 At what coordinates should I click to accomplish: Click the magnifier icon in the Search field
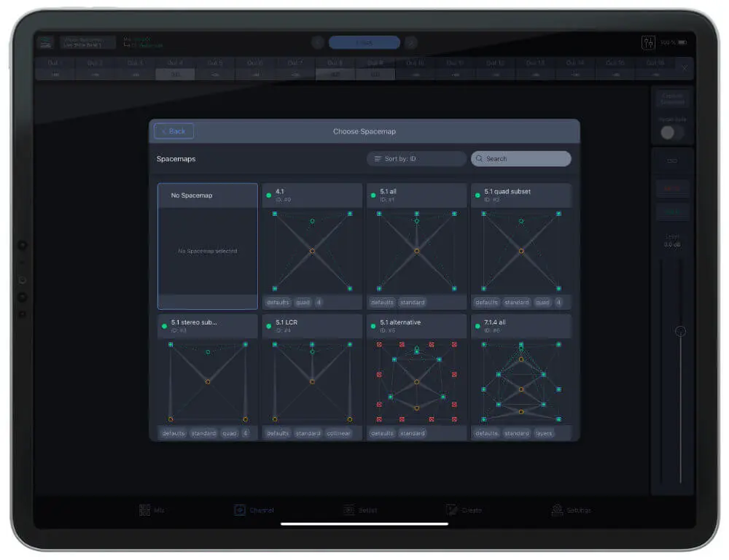pyautogui.click(x=479, y=158)
